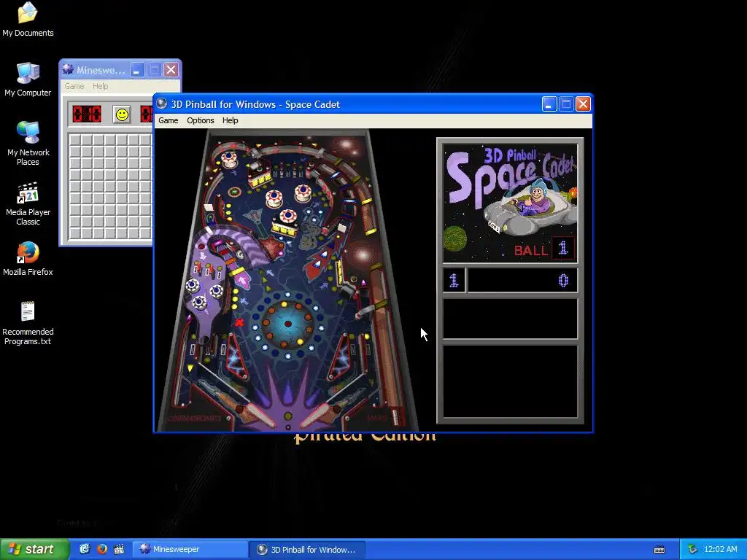
Task: Click the red rocket ship on table
Action: (x=319, y=262)
